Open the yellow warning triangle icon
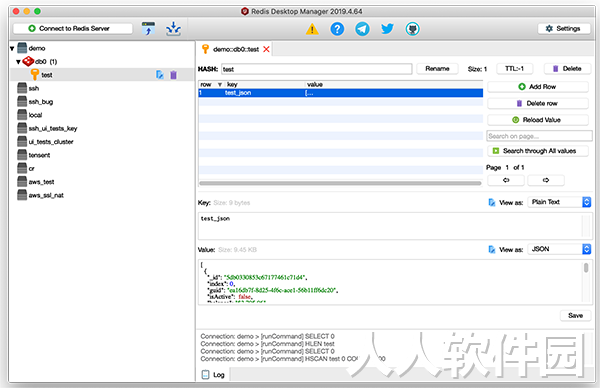600x388 pixels. coord(312,29)
